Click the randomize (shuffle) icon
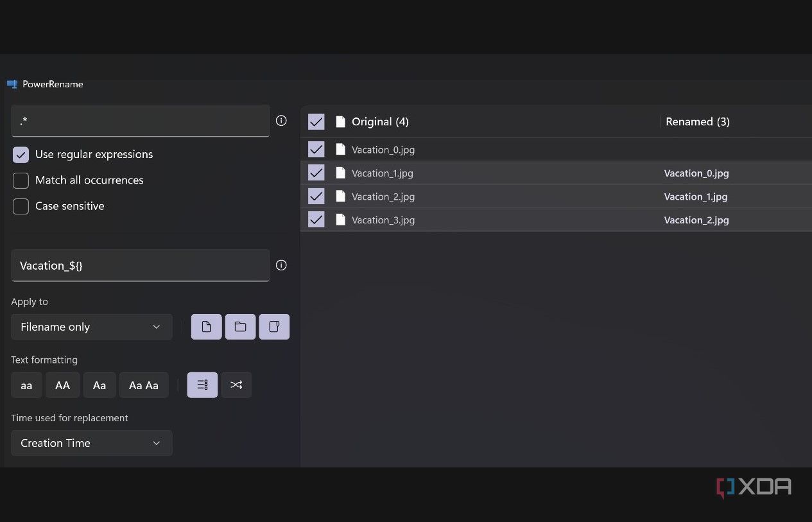Screen dimensions: 812x522 [236, 385]
